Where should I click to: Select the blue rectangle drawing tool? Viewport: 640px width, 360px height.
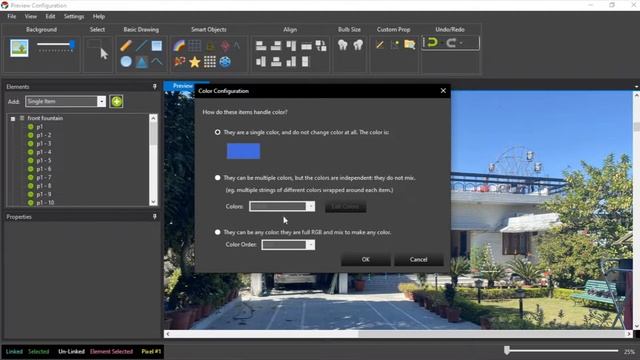(x=156, y=45)
